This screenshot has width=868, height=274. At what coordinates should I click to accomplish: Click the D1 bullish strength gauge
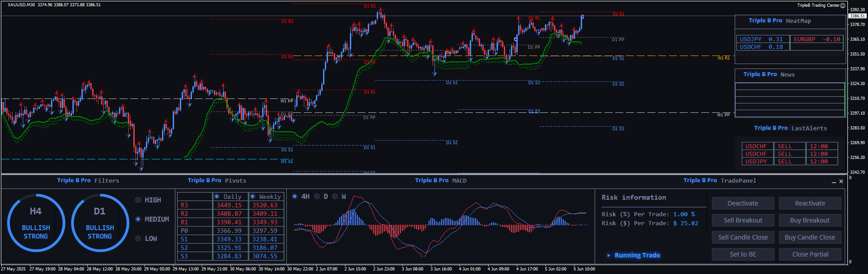tap(100, 223)
